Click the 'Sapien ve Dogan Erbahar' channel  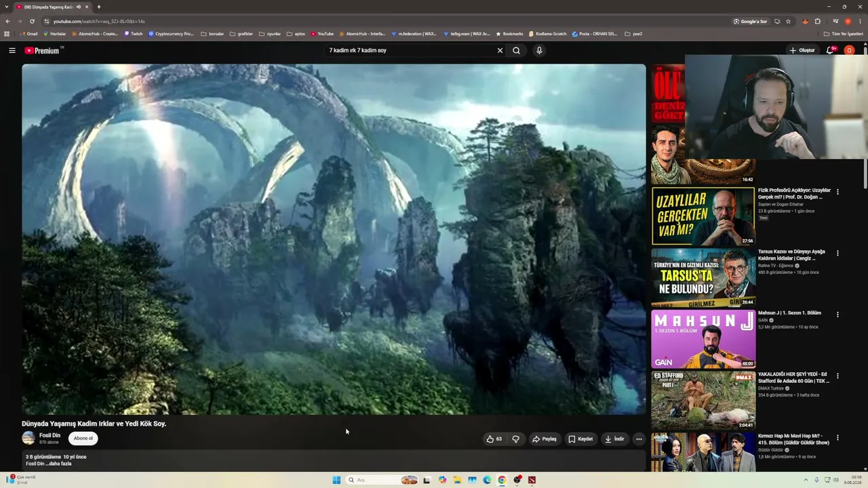click(781, 204)
